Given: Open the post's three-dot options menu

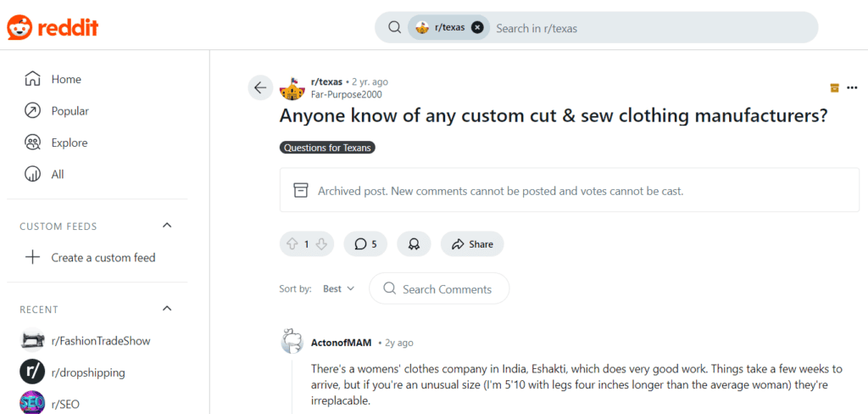Looking at the screenshot, I should pyautogui.click(x=852, y=87).
